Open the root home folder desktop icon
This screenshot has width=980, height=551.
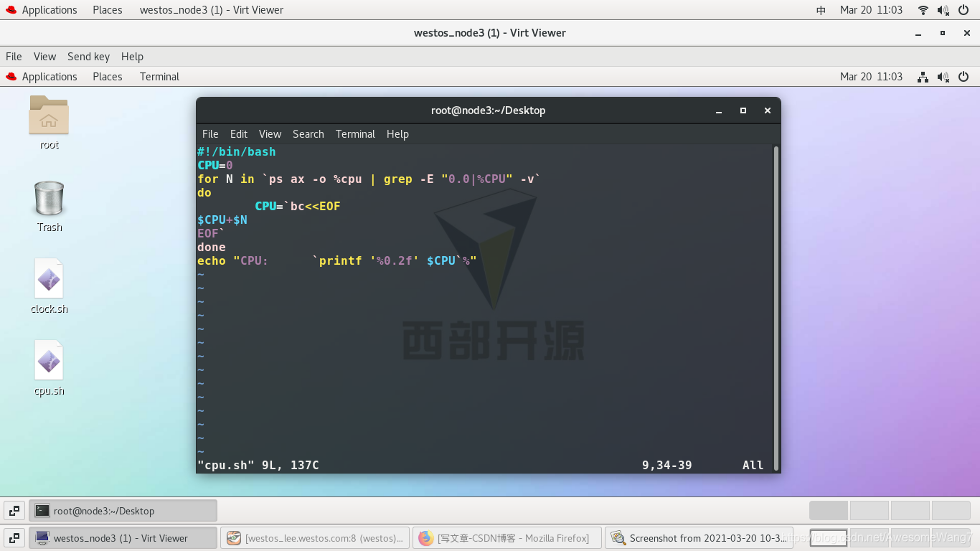click(x=49, y=116)
